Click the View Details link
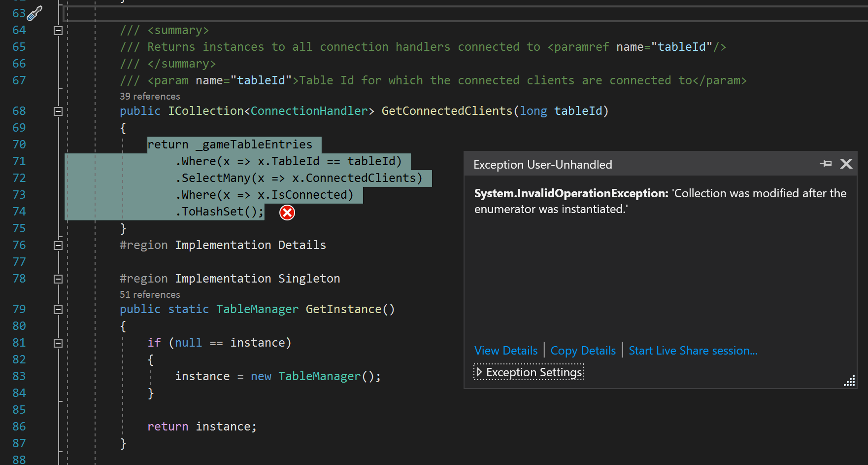 (x=505, y=350)
